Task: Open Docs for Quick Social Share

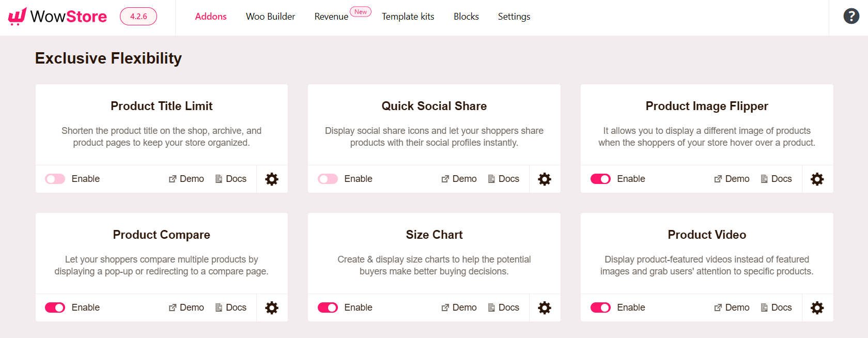Action: pos(504,179)
